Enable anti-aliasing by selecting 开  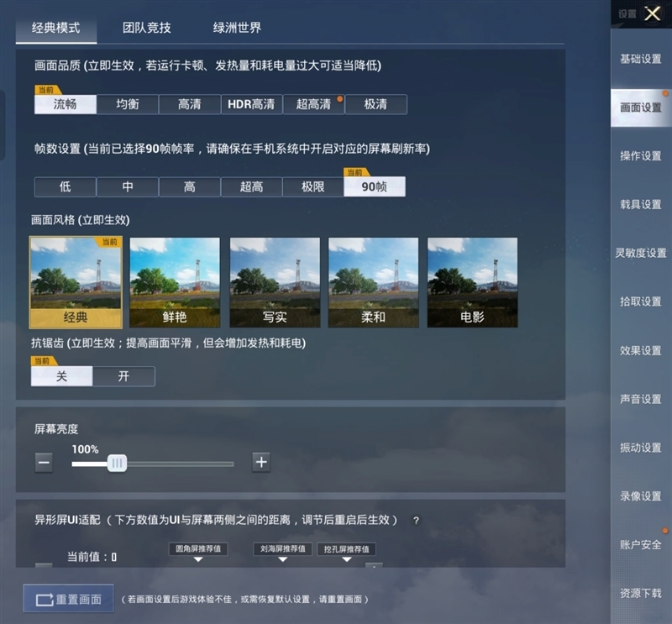pyautogui.click(x=124, y=376)
